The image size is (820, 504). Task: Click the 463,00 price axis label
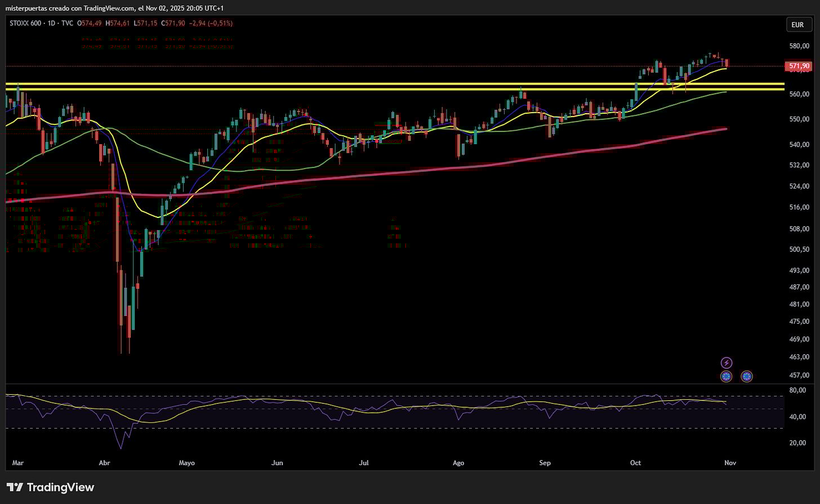coord(799,357)
